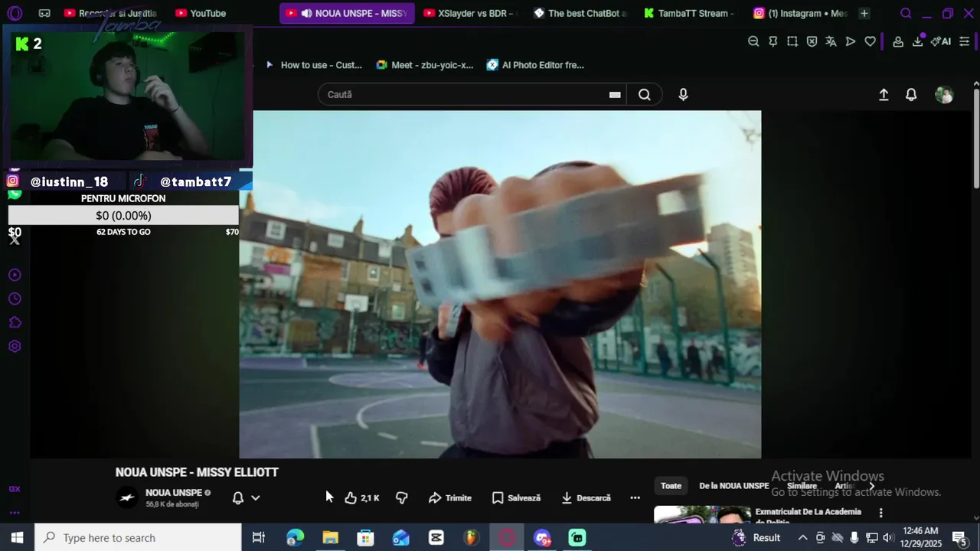Click the translate page icon
The width and height of the screenshot is (980, 551).
pyautogui.click(x=831, y=41)
